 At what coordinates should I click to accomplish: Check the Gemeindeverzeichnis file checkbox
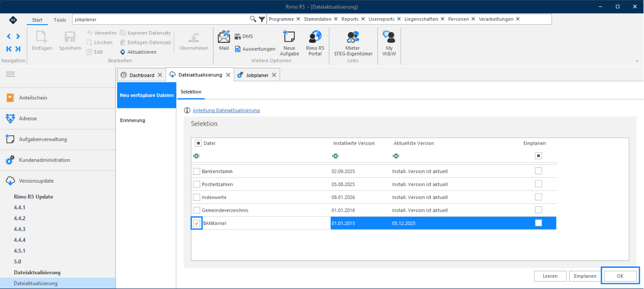(x=197, y=210)
